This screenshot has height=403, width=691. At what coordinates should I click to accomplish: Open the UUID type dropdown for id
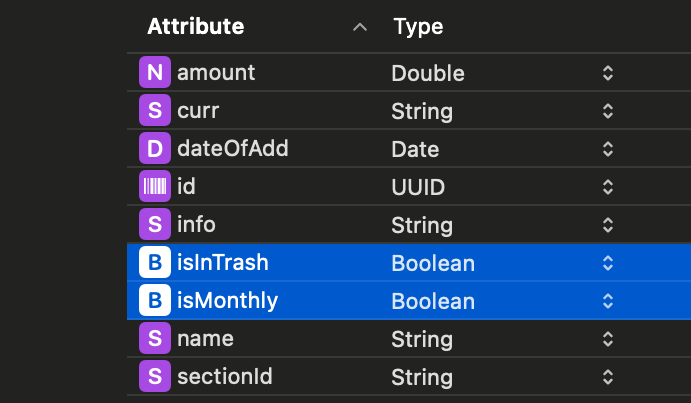point(607,187)
